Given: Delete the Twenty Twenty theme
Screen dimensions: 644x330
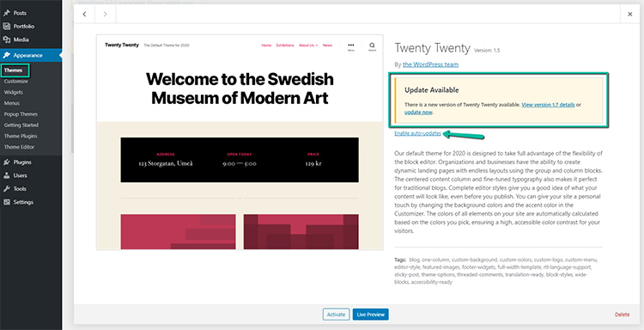Looking at the screenshot, I should (x=622, y=315).
